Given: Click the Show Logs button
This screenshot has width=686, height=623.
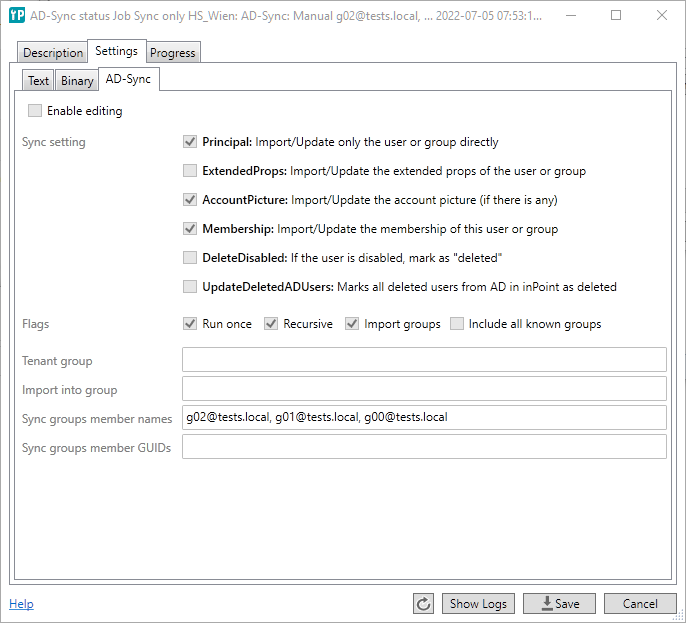Looking at the screenshot, I should pos(478,604).
